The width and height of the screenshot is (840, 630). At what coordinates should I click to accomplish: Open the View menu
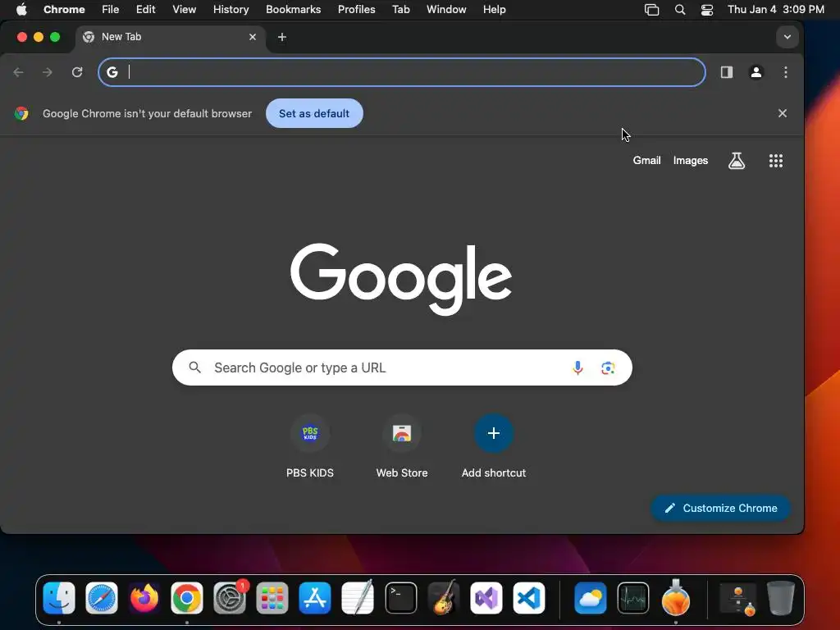pos(184,9)
